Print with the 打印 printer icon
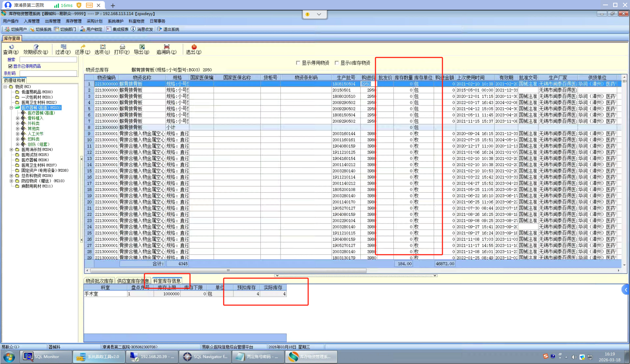The image size is (630, 364). coord(122,47)
